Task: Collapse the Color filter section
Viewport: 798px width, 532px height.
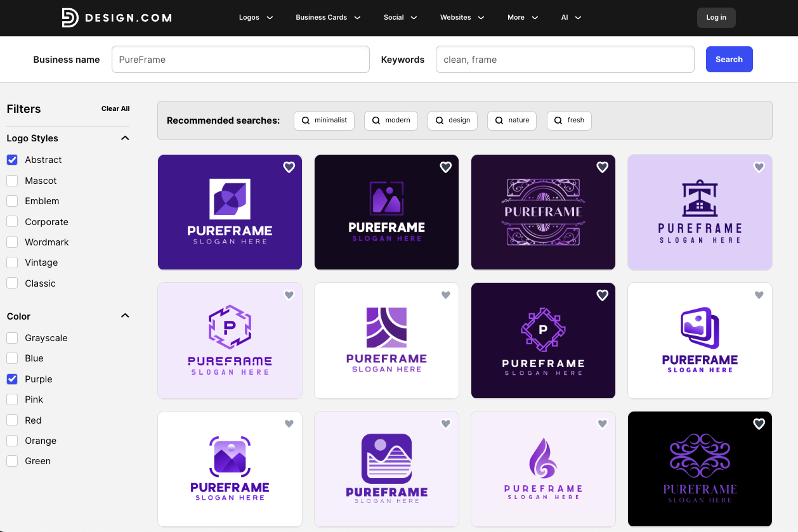Action: click(125, 316)
